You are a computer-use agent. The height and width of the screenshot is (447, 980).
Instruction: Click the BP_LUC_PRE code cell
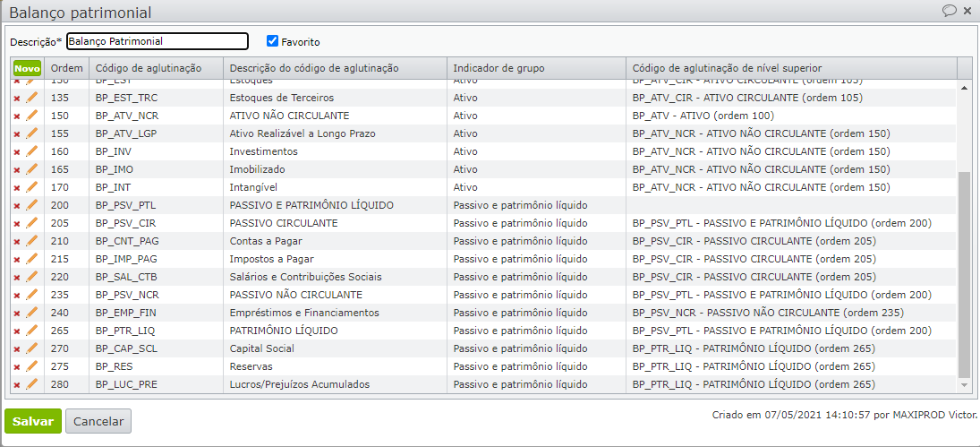point(157,384)
